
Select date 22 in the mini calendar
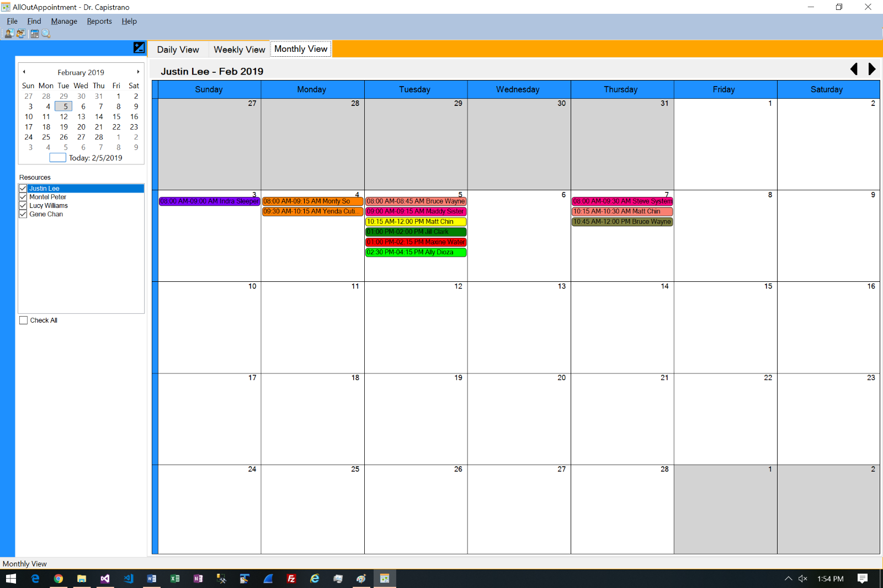116,127
